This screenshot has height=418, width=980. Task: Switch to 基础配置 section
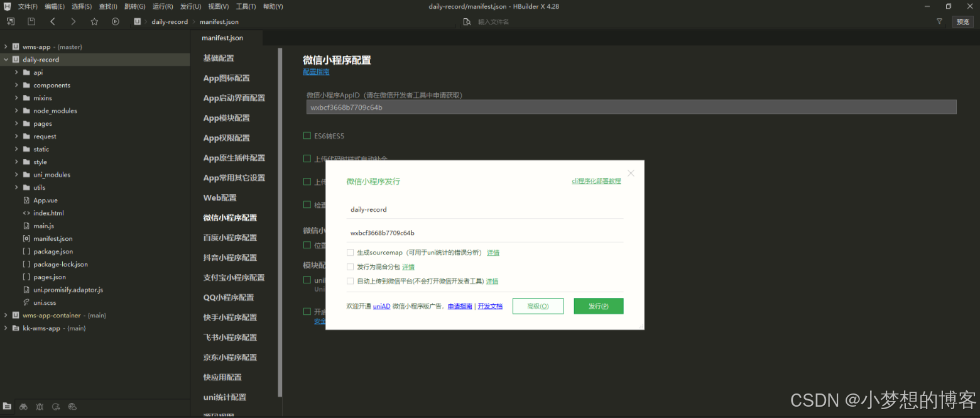coord(219,58)
